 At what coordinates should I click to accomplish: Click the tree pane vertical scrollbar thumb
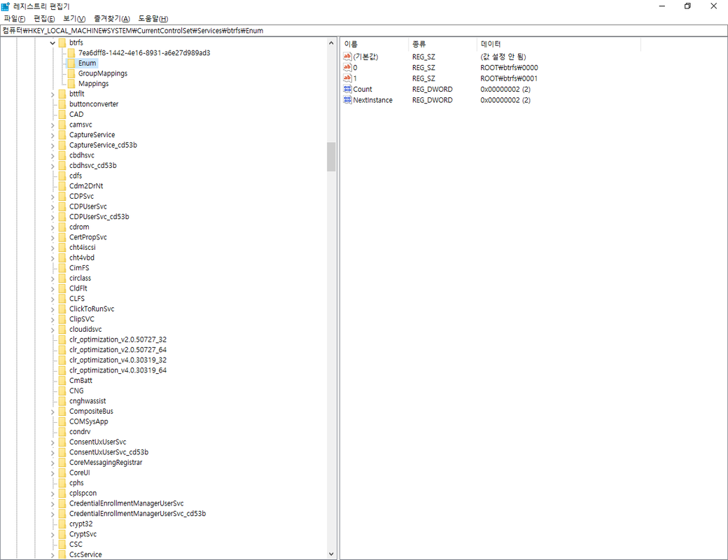click(x=331, y=157)
